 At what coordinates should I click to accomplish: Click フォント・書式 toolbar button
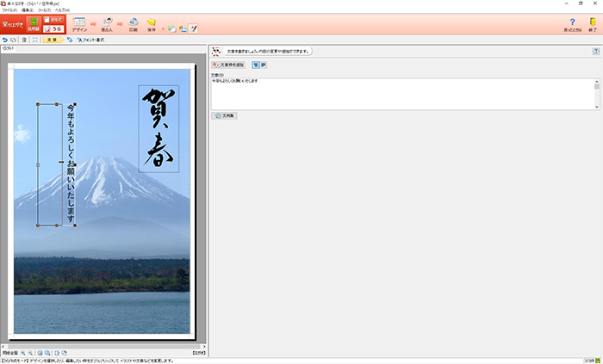pyautogui.click(x=91, y=40)
